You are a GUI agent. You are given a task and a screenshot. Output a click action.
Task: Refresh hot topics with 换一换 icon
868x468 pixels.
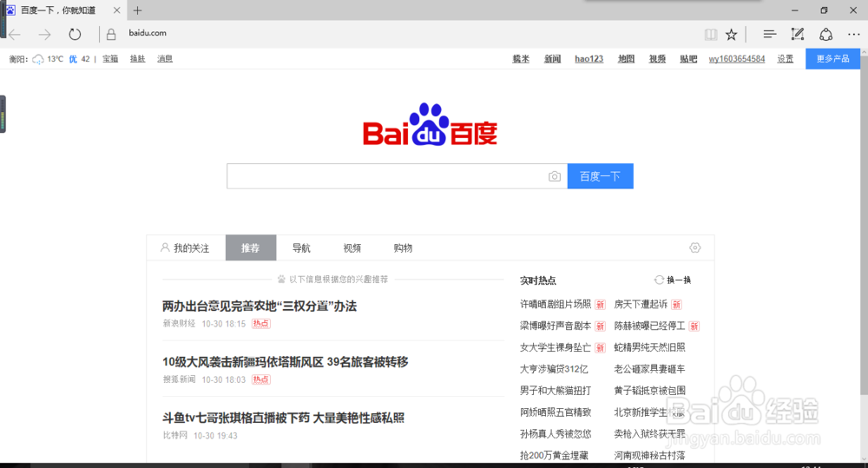[659, 280]
